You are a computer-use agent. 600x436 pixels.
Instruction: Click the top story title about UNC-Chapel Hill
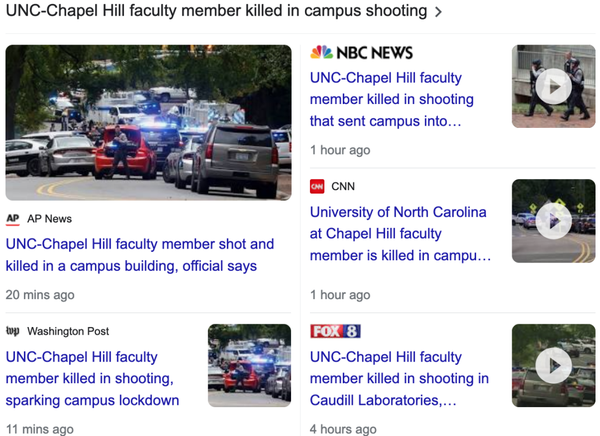[x=216, y=11]
